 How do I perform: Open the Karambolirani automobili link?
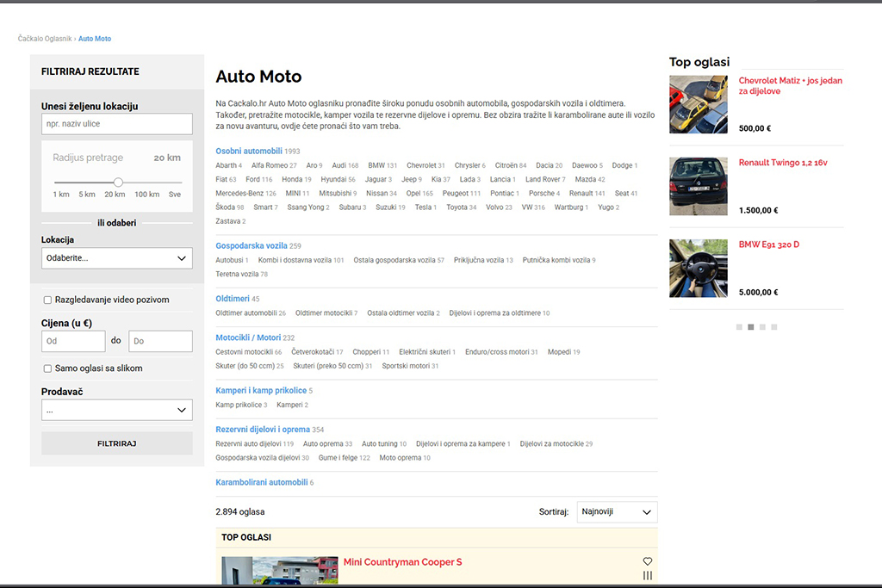point(261,482)
